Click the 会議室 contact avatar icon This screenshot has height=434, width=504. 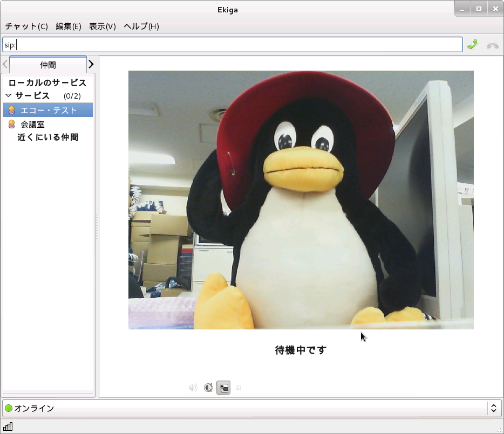[11, 124]
